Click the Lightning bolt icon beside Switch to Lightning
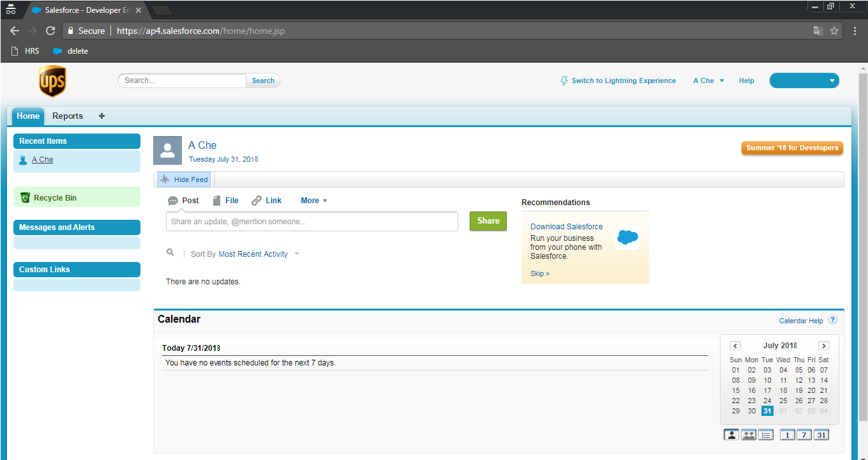 tap(564, 81)
